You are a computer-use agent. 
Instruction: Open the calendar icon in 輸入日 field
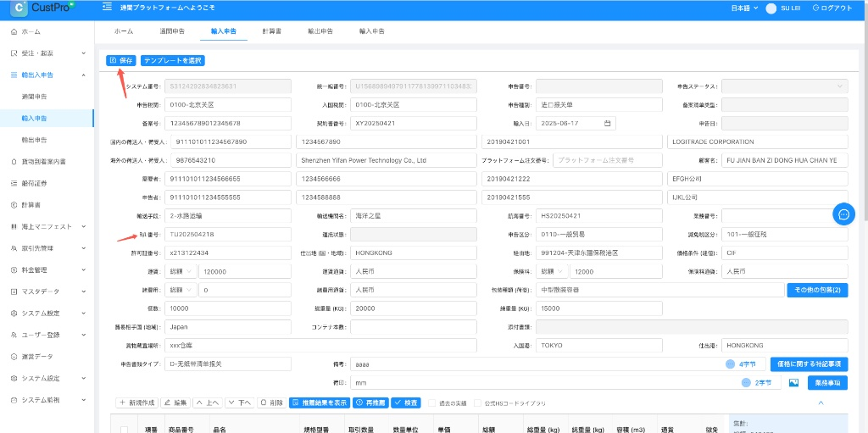(x=607, y=123)
